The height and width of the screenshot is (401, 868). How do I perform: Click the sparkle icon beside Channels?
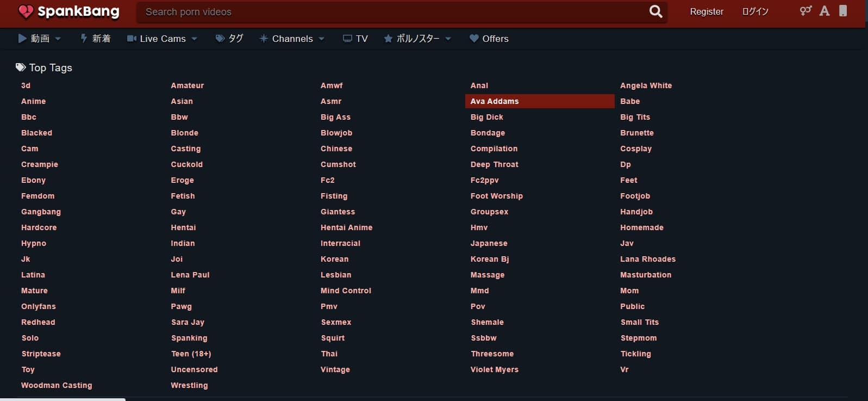264,39
